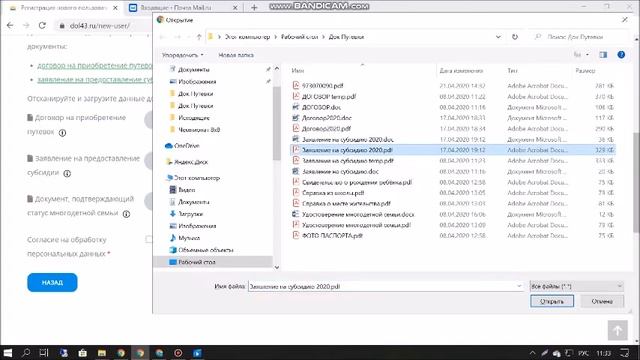640x360 pixels.
Task: Open the file dialog help icon
Action: point(621,55)
